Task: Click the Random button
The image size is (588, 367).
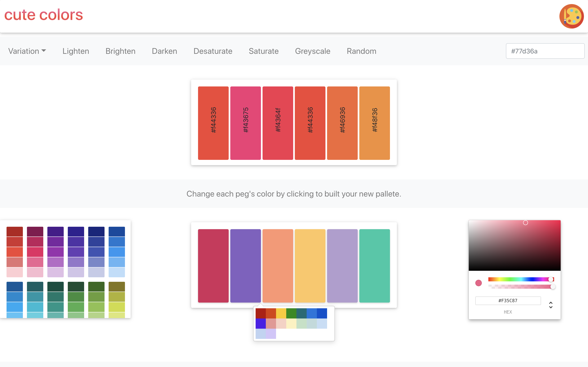Action: [361, 51]
